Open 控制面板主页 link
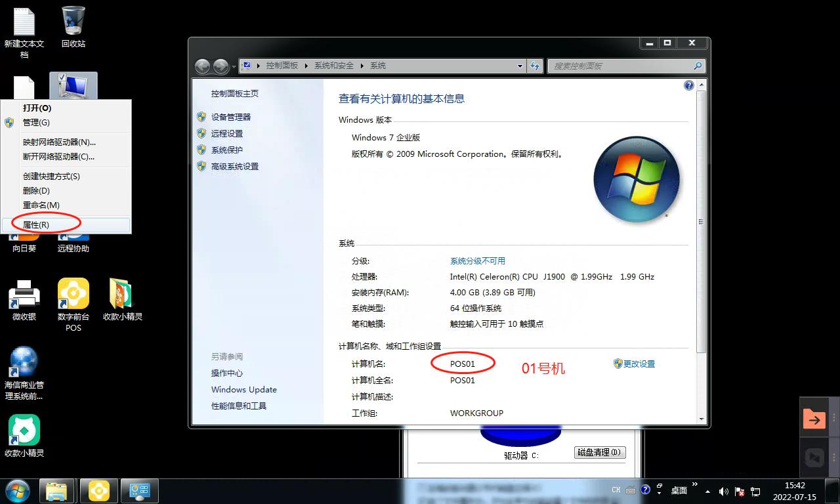This screenshot has height=504, width=840. pyautogui.click(x=235, y=93)
